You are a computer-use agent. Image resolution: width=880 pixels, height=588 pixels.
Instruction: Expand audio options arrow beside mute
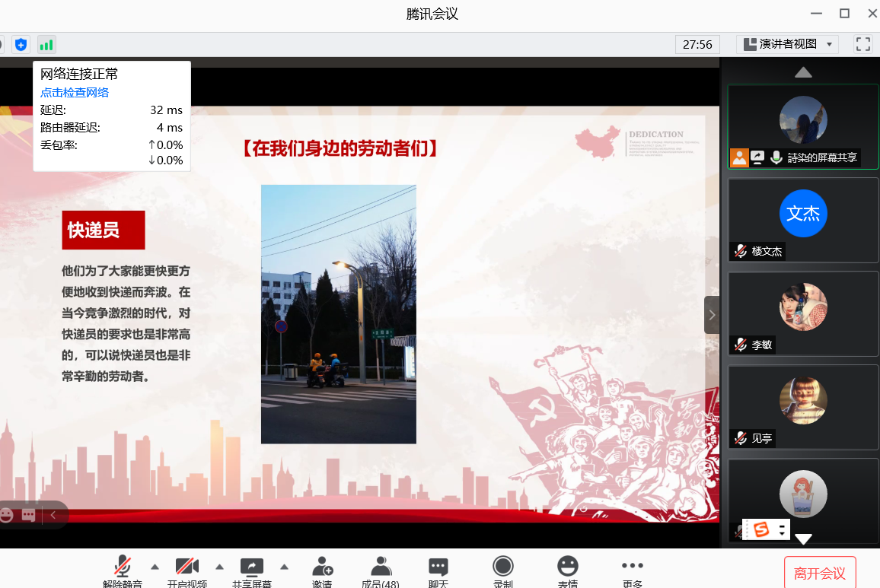pos(155,566)
